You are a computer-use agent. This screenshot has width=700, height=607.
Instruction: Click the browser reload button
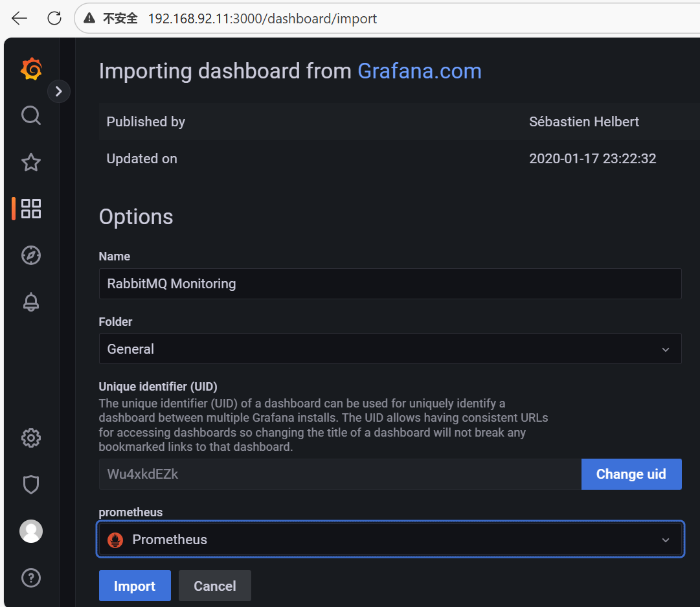(54, 18)
